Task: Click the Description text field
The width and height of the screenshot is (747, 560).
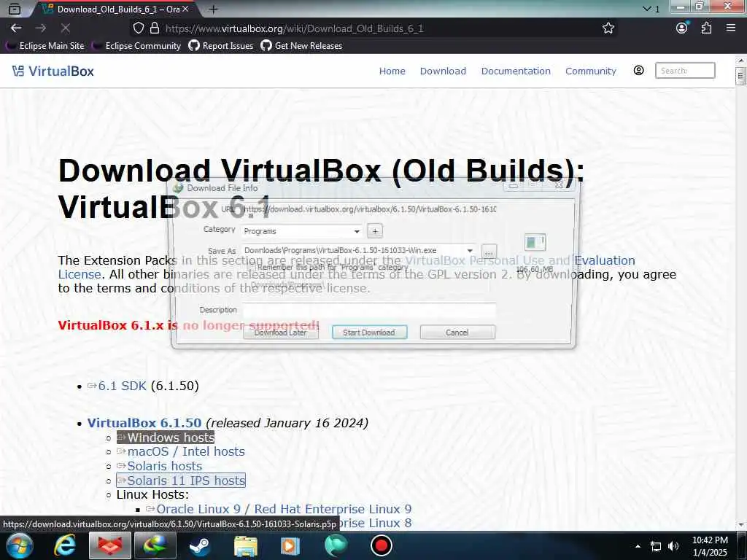Action: pyautogui.click(x=368, y=310)
